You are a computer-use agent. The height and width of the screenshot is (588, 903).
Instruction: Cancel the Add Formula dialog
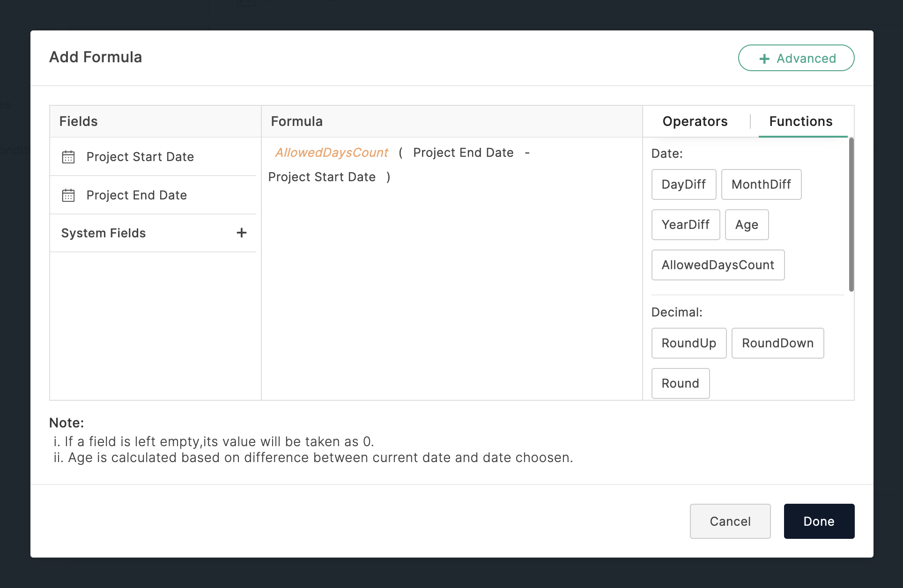coord(730,521)
